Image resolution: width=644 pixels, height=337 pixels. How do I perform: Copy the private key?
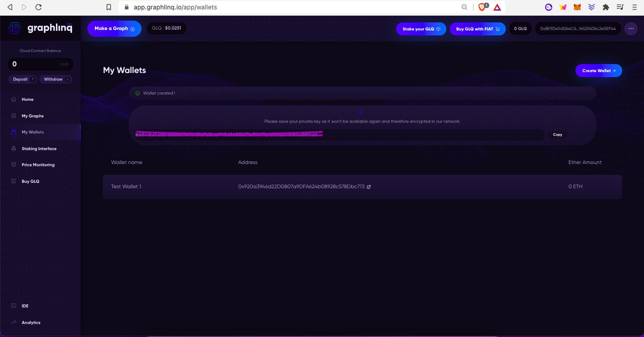(x=557, y=134)
